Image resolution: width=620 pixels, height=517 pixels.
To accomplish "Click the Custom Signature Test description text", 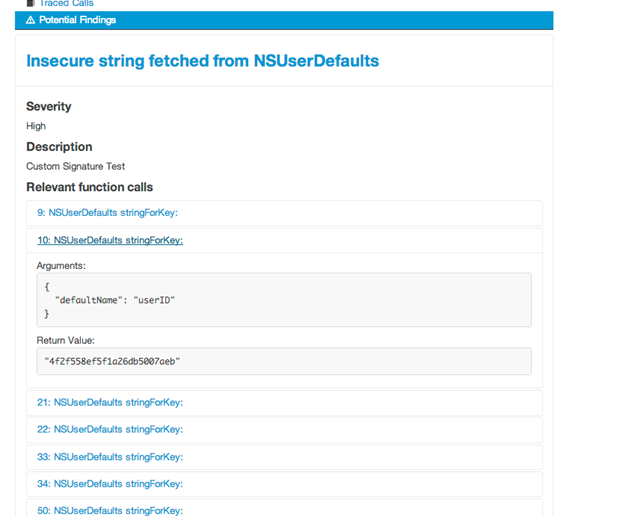I will [x=75, y=166].
